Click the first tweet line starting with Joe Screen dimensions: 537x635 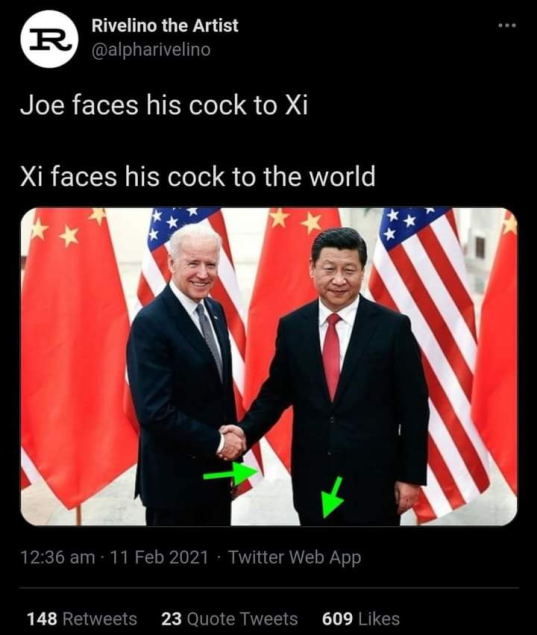tap(164, 105)
